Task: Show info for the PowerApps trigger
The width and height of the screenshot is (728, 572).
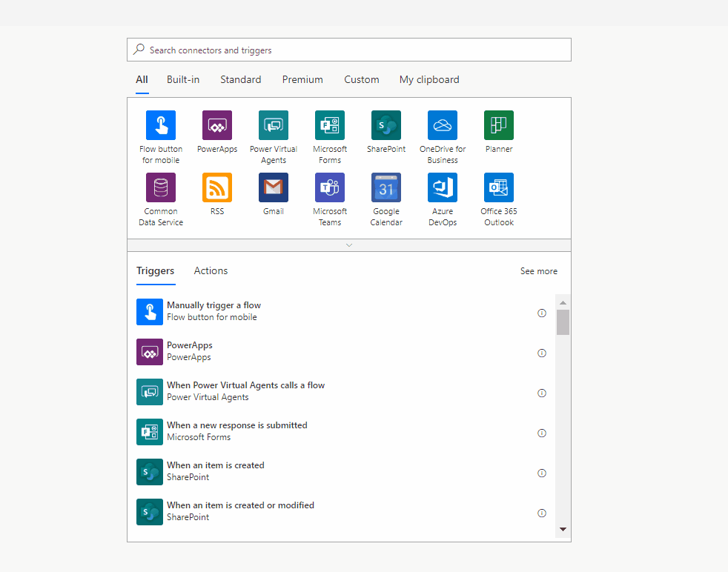Action: tap(541, 353)
